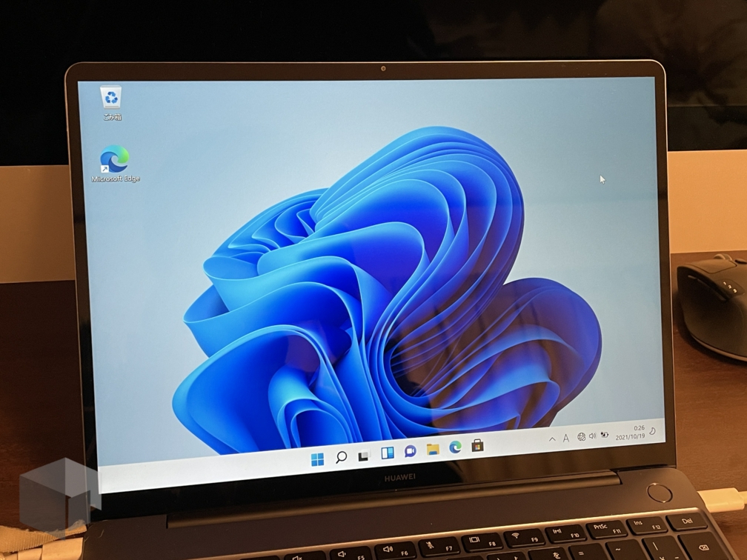Image resolution: width=747 pixels, height=560 pixels.
Task: Launch Teams Chat from taskbar
Action: click(x=411, y=451)
